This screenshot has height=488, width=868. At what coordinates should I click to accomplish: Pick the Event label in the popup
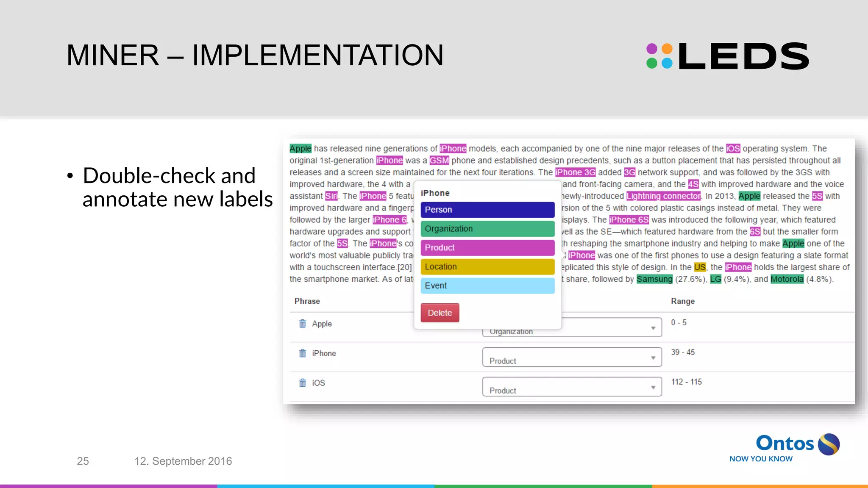[487, 286]
